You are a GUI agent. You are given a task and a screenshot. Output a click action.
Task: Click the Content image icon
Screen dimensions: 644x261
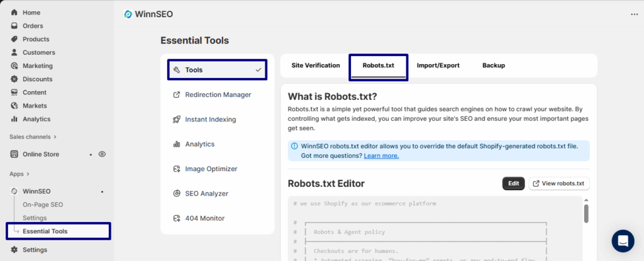click(x=14, y=92)
